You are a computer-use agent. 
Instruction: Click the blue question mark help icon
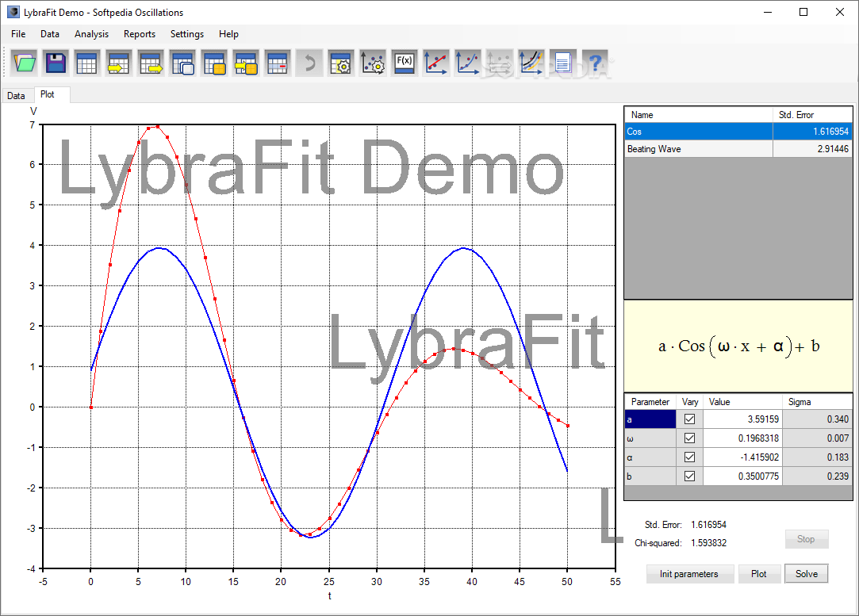pos(596,63)
